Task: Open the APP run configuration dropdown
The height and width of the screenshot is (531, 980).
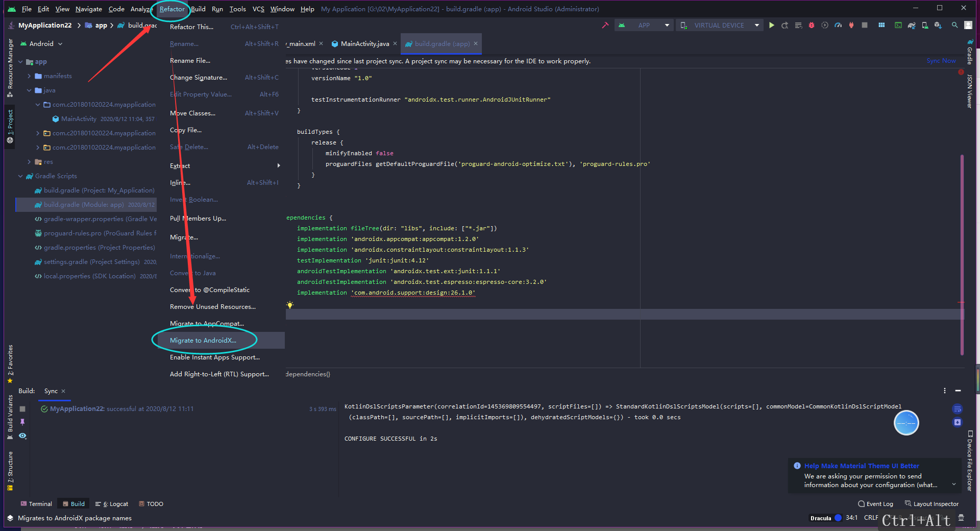Action: (x=644, y=25)
